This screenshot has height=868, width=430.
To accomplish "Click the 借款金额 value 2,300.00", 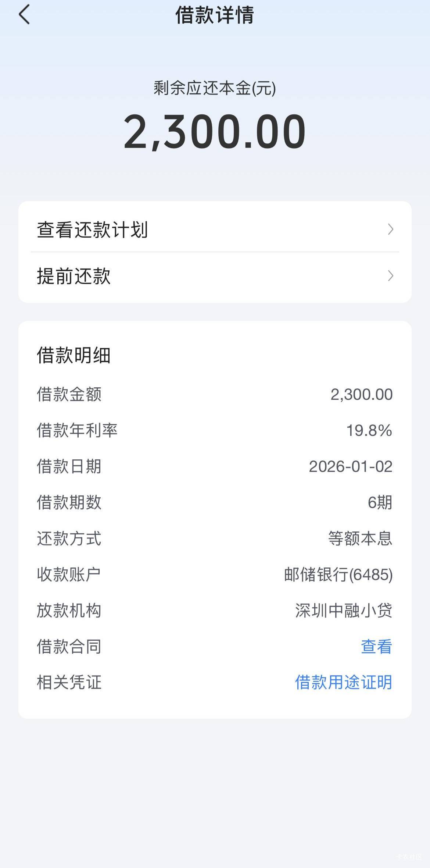I will pyautogui.click(x=361, y=394).
